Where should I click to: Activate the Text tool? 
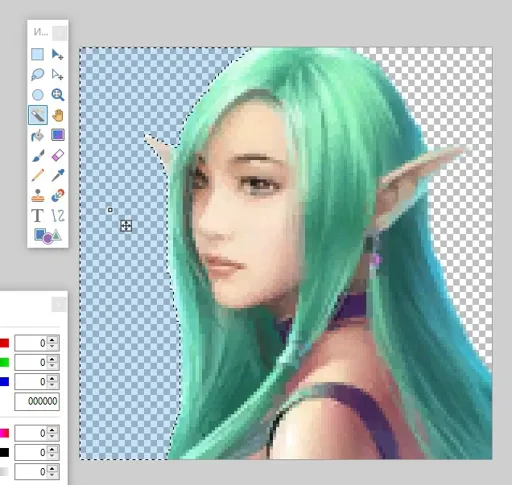(x=37, y=216)
